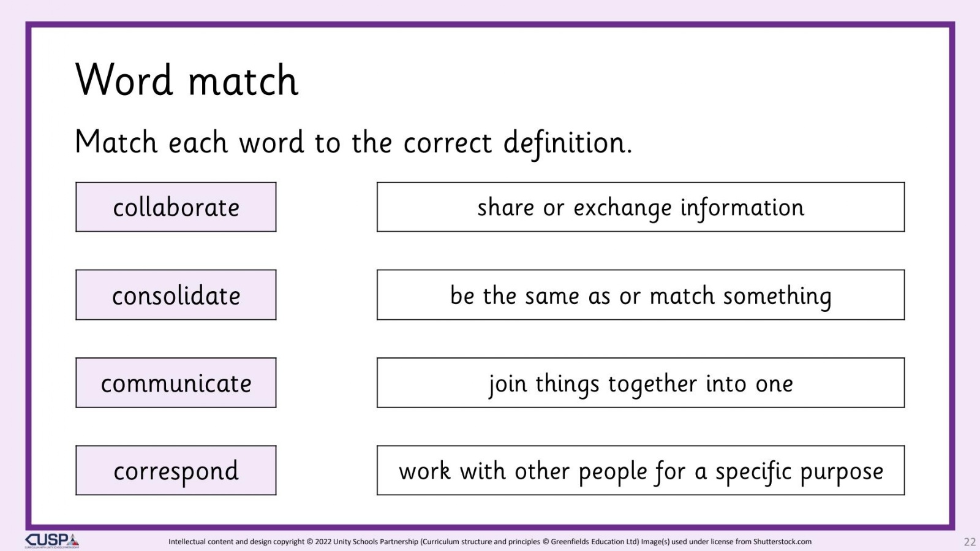Image resolution: width=980 pixels, height=551 pixels.
Task: Click definition 'be the same as or match something'
Action: [x=641, y=295]
